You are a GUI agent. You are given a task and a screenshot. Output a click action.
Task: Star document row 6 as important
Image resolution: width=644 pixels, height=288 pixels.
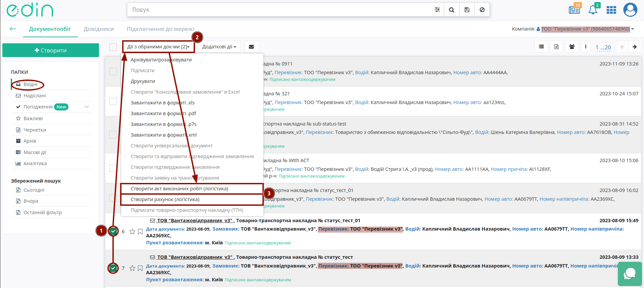click(132, 231)
